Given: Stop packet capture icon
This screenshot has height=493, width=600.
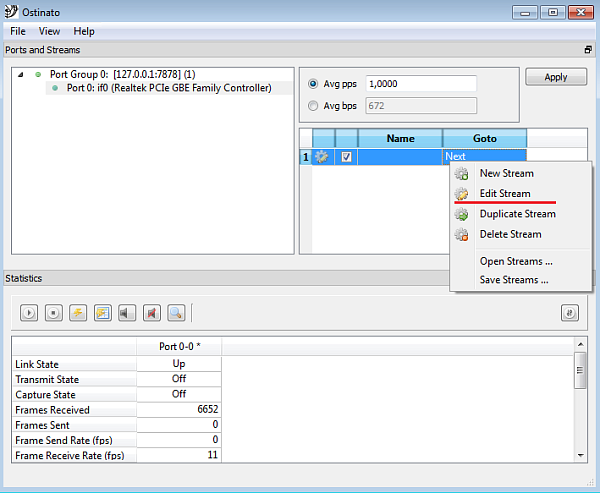Looking at the screenshot, I should pos(151,313).
